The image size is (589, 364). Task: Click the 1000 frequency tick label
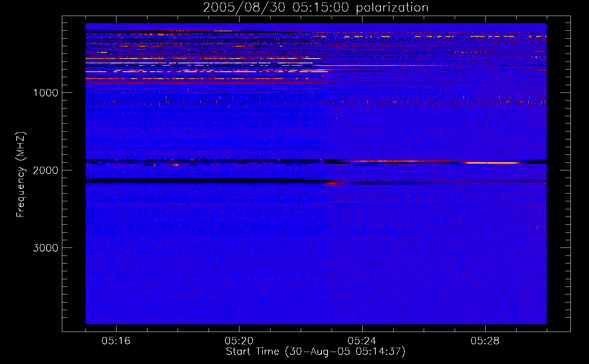46,93
